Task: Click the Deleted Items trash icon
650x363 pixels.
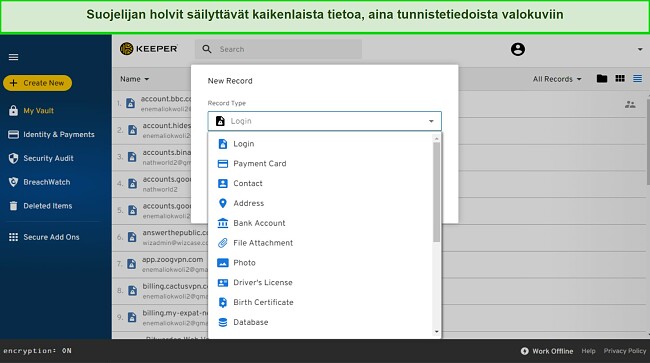Action: (x=13, y=206)
